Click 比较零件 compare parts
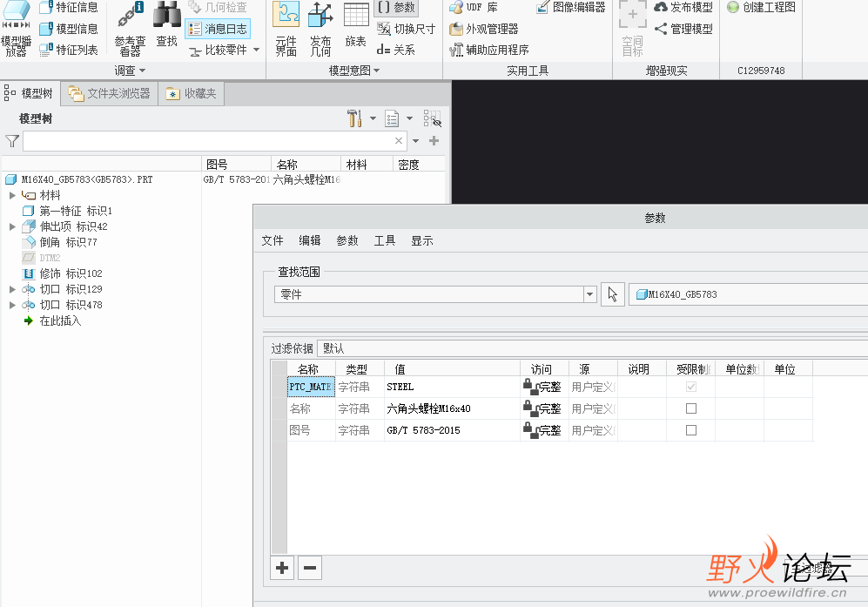The height and width of the screenshot is (607, 868). click(x=219, y=51)
